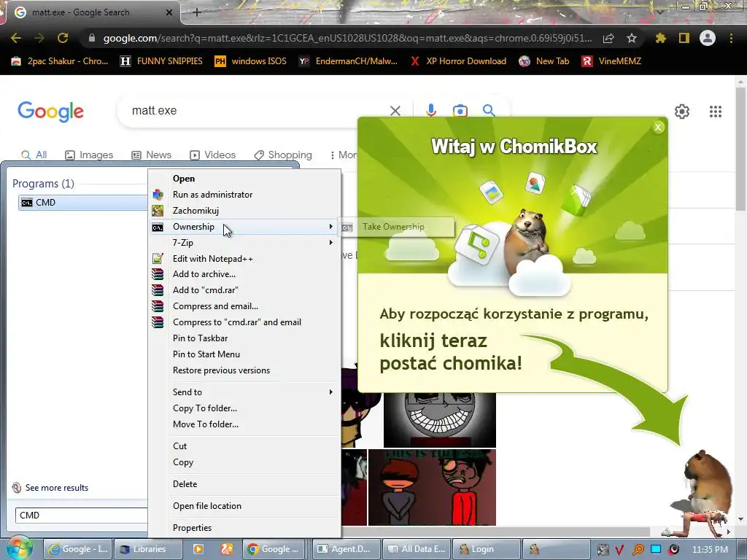
Task: Switch to the Shopping search tab
Action: (283, 155)
